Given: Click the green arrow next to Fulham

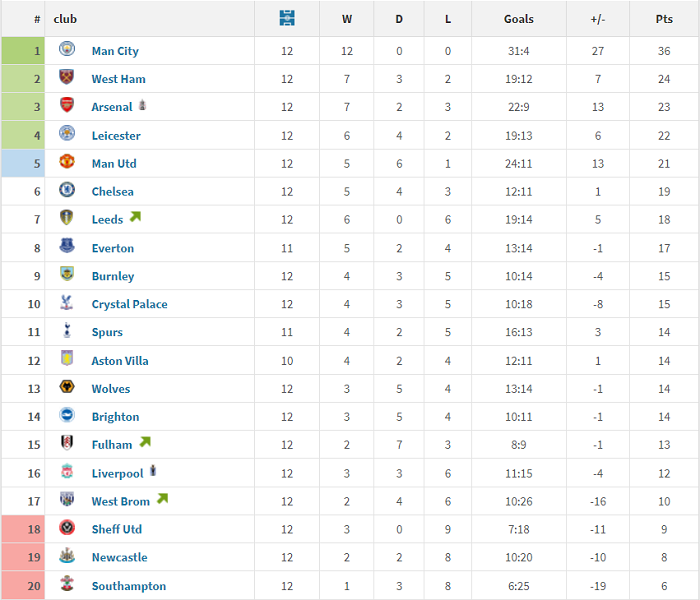Looking at the screenshot, I should coord(144,442).
